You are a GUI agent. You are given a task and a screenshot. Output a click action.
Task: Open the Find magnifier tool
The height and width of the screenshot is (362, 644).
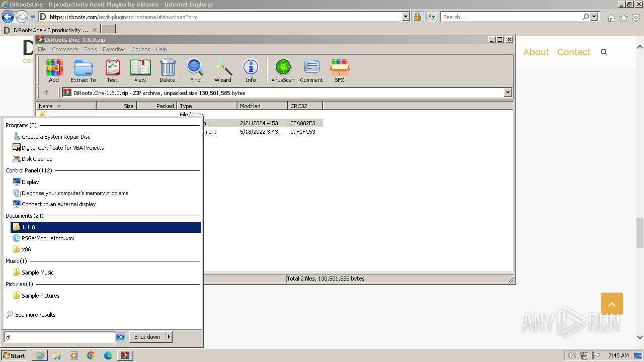click(x=195, y=70)
